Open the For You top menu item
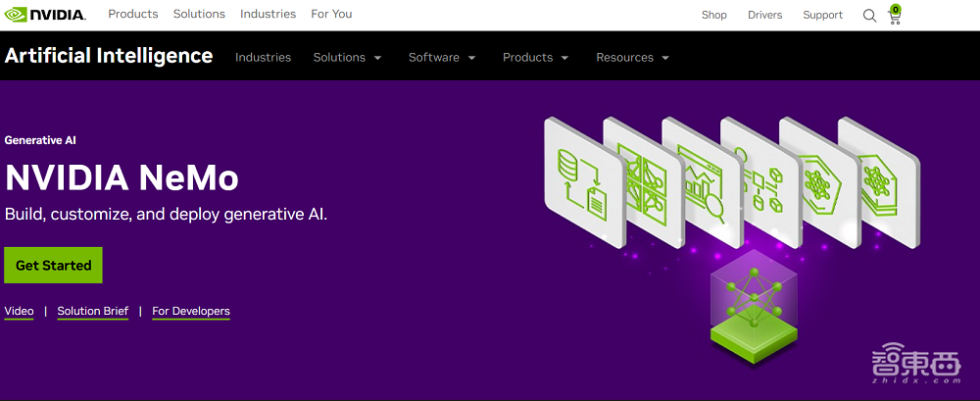The image size is (980, 401). point(331,15)
